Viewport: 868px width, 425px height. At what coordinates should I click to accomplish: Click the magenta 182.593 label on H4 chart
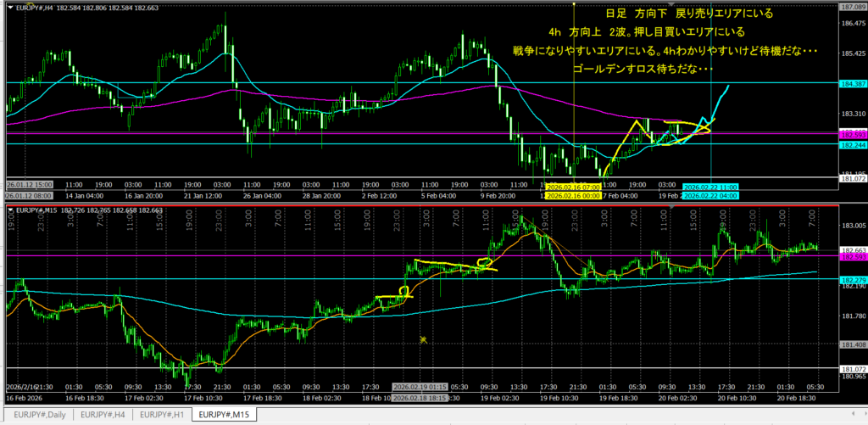pos(852,134)
